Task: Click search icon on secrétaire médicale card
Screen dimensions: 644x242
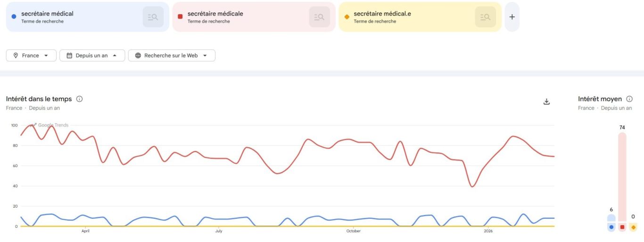Action: [x=319, y=17]
